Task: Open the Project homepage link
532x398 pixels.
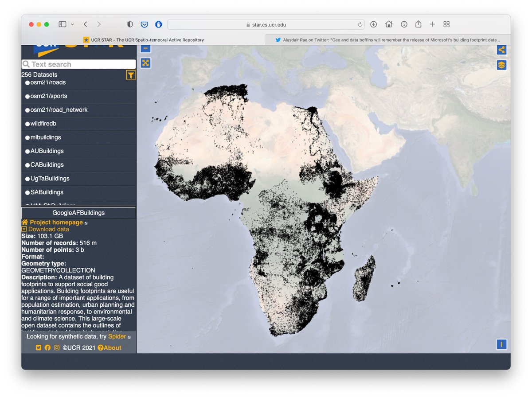Action: 56,222
